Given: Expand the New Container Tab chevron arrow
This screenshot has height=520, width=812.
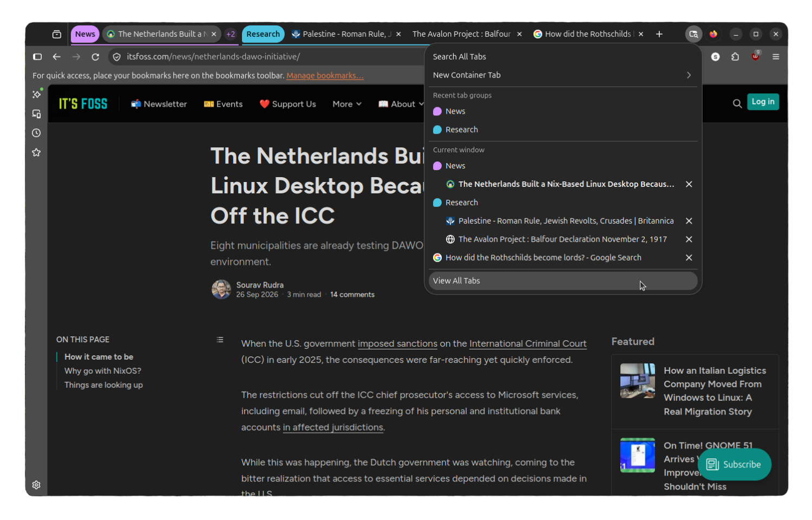Looking at the screenshot, I should (689, 75).
